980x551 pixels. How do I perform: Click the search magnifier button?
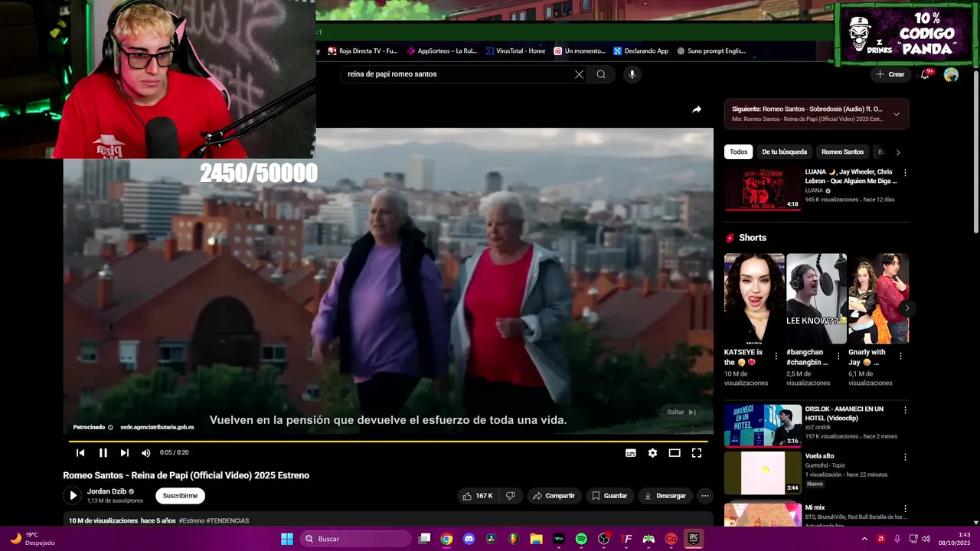(x=601, y=74)
